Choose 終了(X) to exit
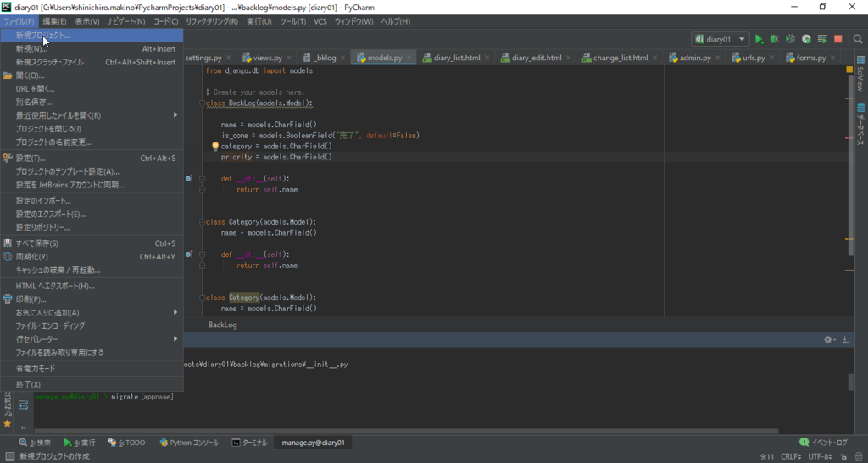This screenshot has width=868, height=463. [92, 384]
